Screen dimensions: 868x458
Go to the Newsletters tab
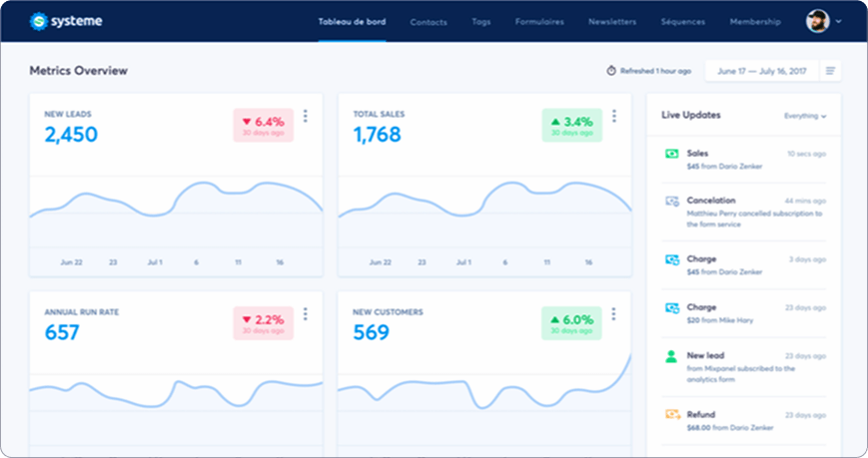pos(612,21)
